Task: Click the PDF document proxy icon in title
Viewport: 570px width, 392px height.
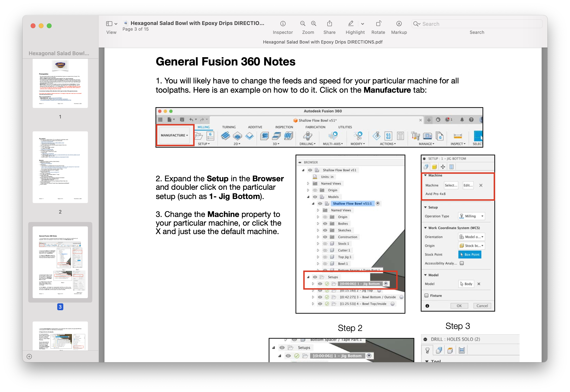Action: tap(126, 23)
